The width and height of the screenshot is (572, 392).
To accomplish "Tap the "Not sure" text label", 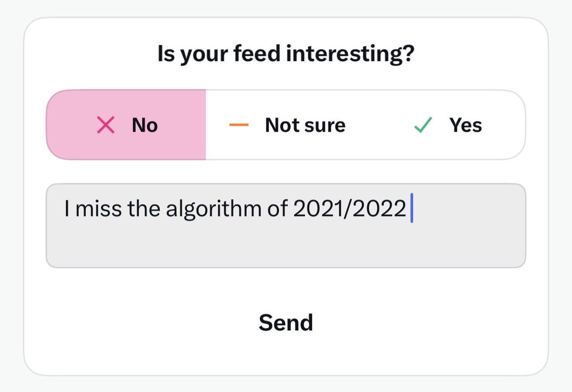I will 305,125.
